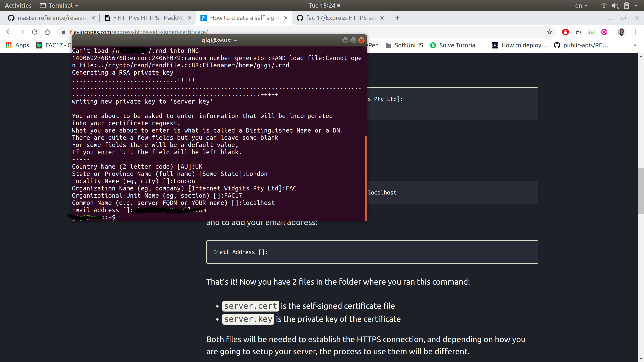The height and width of the screenshot is (362, 644).
Task: Go back to the previous page
Action: tap(9, 32)
